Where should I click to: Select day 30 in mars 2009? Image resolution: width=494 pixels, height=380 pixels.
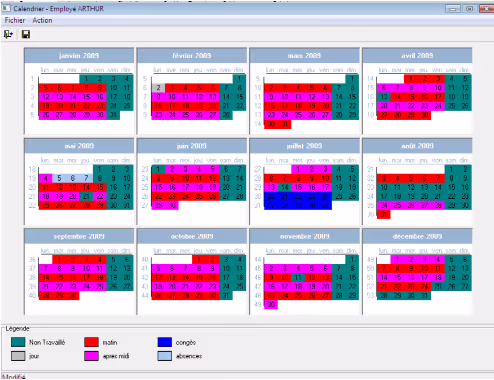(x=271, y=124)
